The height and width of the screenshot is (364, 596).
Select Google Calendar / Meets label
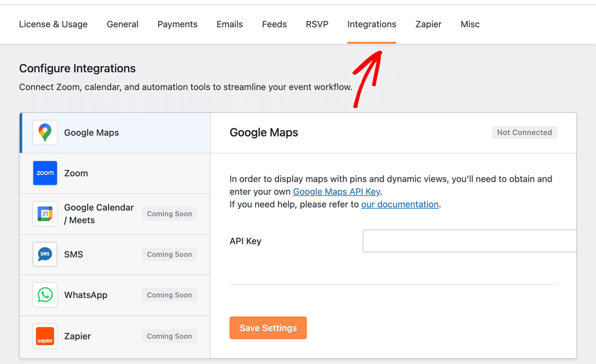[99, 214]
